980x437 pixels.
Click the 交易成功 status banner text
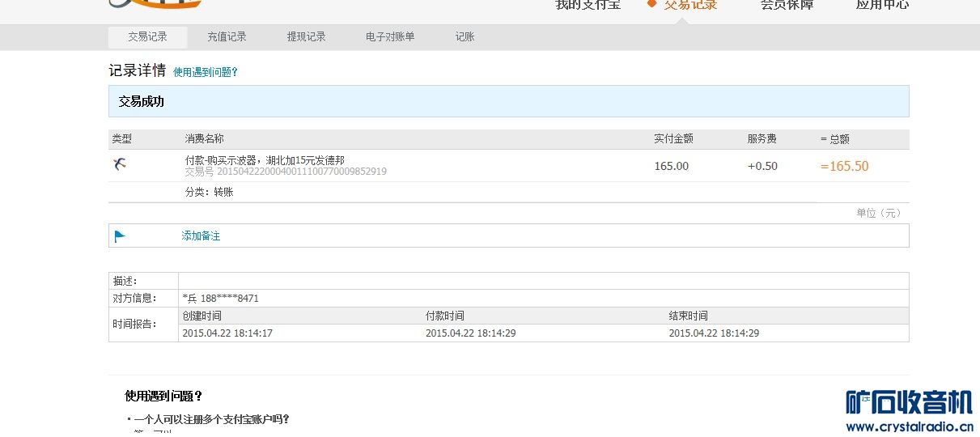coord(142,102)
